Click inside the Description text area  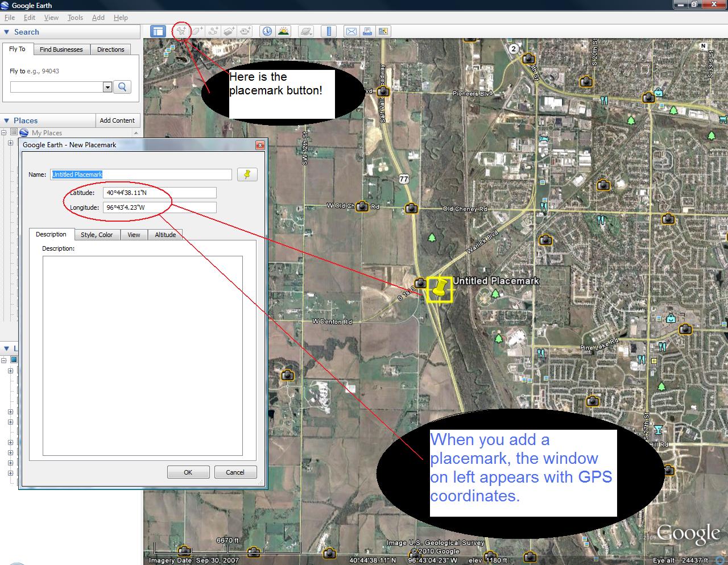click(x=143, y=356)
